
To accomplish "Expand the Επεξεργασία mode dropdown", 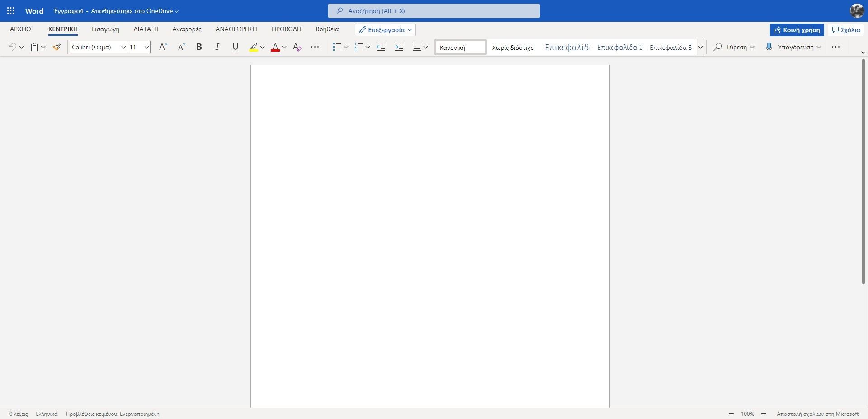I will tap(410, 30).
